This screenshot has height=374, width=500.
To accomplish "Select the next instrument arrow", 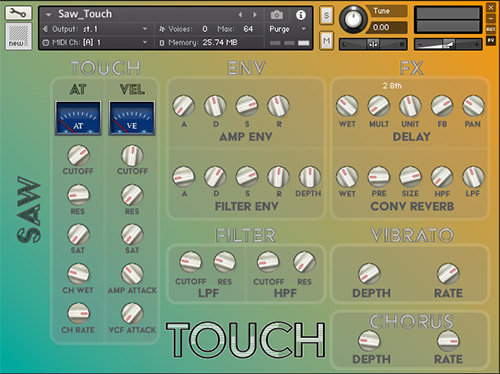I will 255,15.
